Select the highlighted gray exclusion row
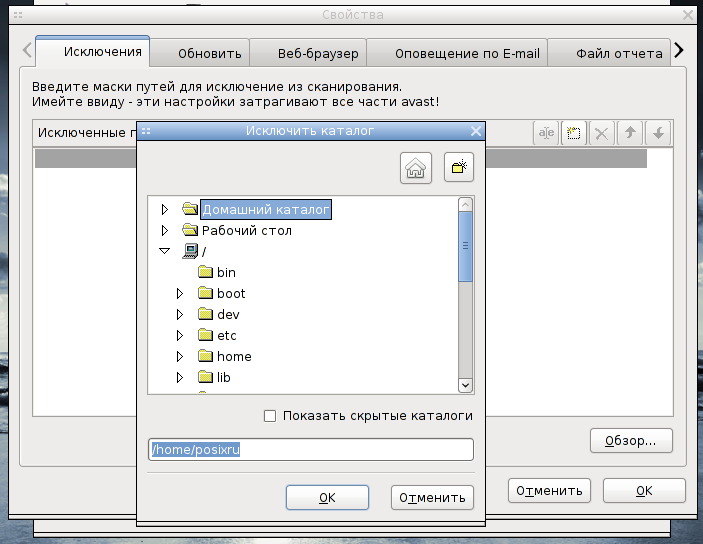Screen dimensions: 703x544 341,158
